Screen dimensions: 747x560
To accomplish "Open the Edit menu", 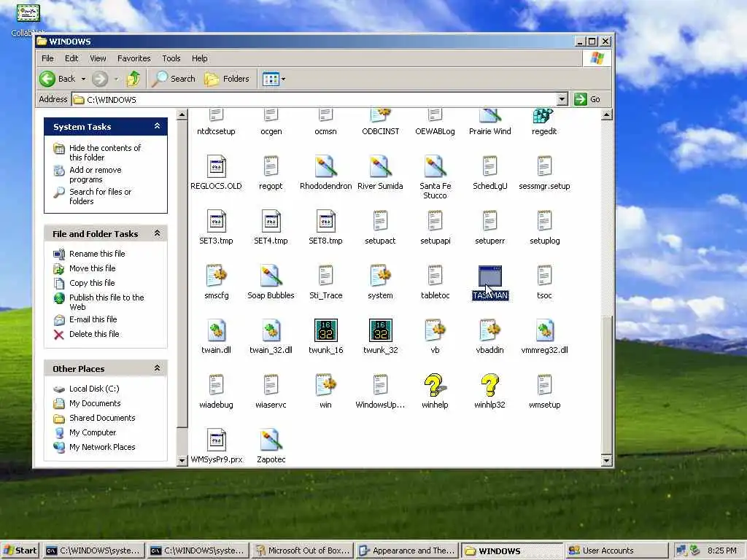I will pos(71,58).
